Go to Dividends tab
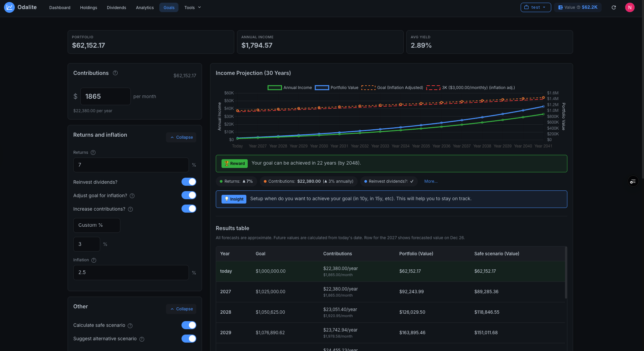Image resolution: width=644 pixels, height=351 pixels. click(117, 7)
